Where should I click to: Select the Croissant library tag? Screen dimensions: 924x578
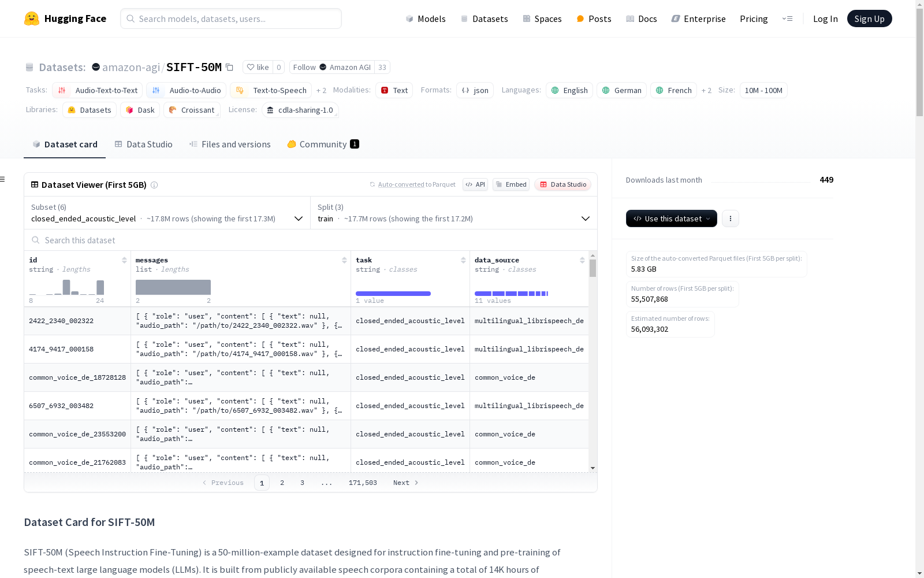192,110
